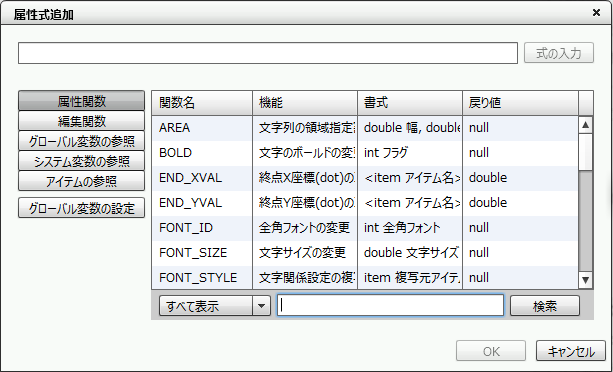
Task: Click the 'int 全角フォント' format cell
Action: [x=410, y=228]
